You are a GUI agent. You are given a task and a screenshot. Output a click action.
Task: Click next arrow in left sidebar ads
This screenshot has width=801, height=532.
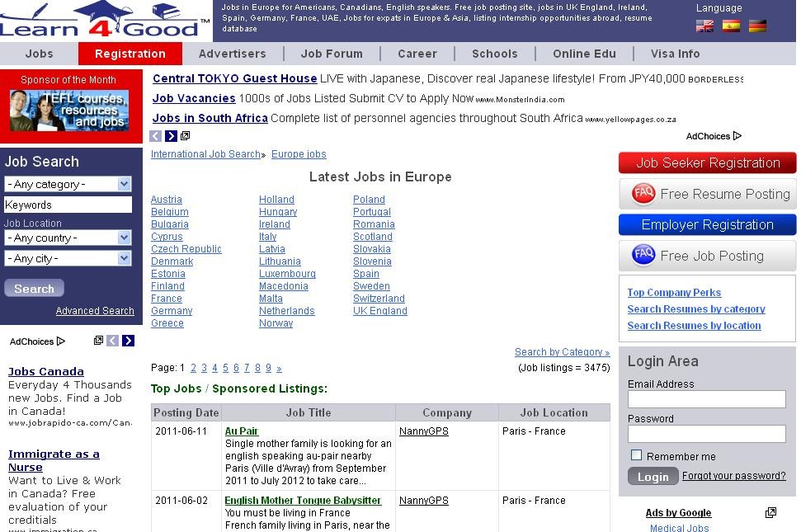click(x=128, y=341)
